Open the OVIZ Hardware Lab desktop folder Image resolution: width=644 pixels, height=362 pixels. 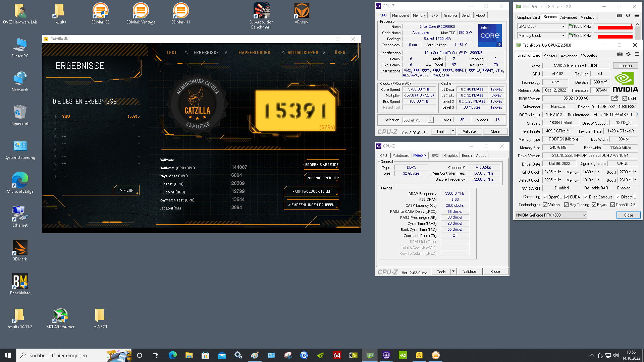pyautogui.click(x=20, y=14)
